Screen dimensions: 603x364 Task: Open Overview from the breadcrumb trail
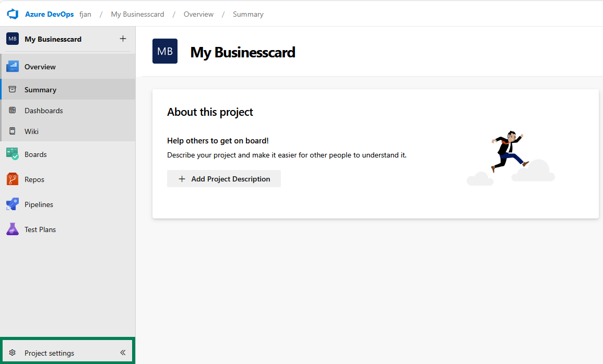point(198,14)
